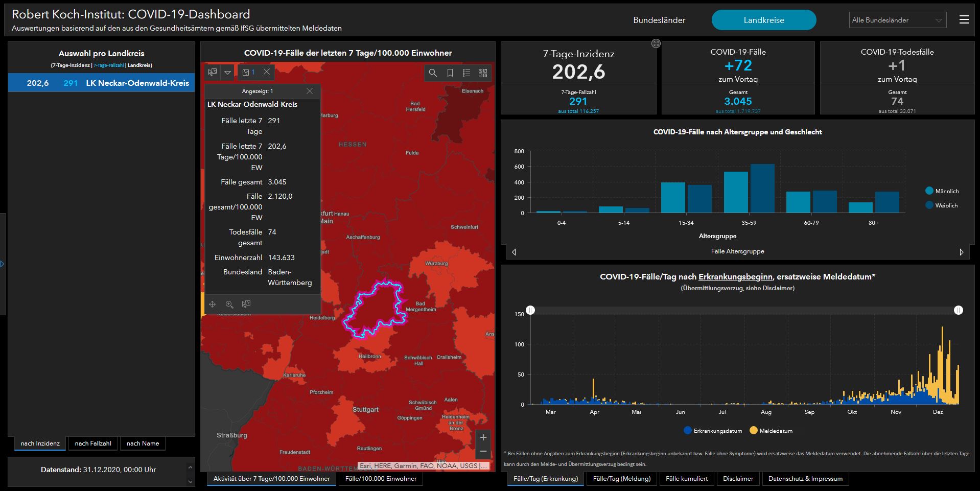Open the Alle Bundesländer dropdown
The height and width of the screenshot is (491, 980).
click(897, 20)
